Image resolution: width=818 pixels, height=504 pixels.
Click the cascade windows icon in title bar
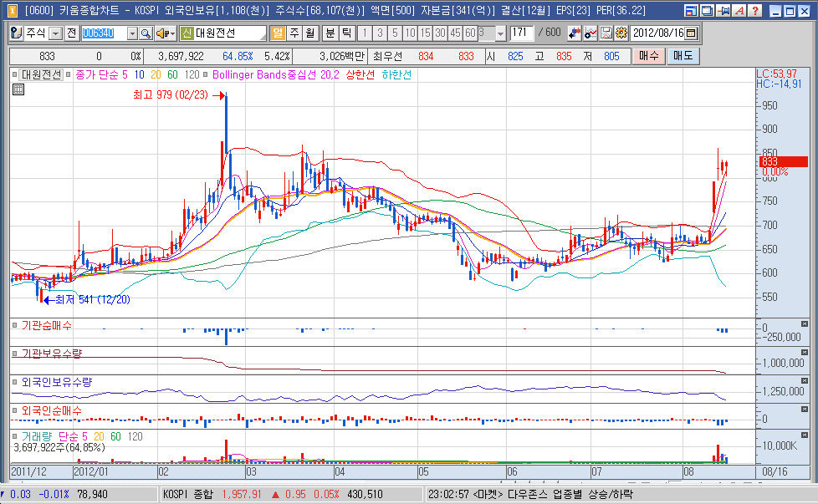[707, 10]
